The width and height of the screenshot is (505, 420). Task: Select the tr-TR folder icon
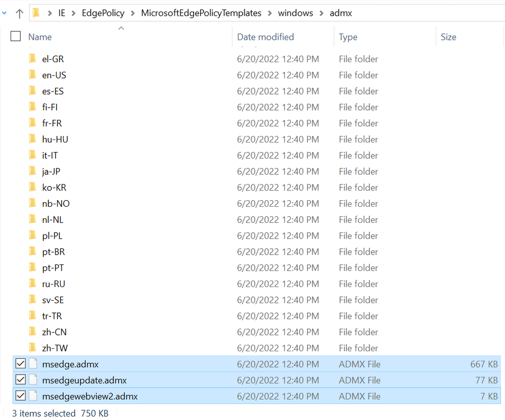[32, 316]
